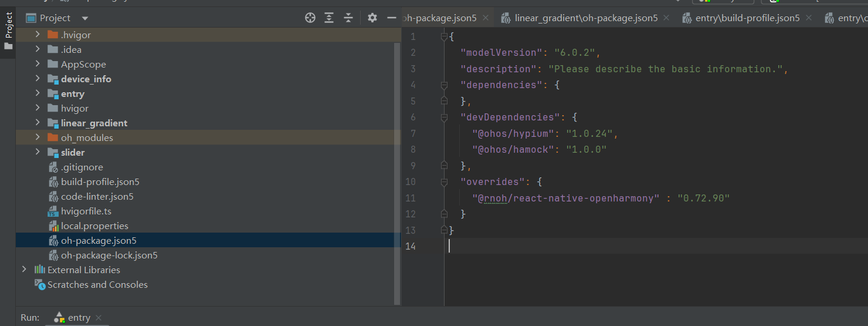Expand External Libraries node
The image size is (868, 326).
point(24,270)
